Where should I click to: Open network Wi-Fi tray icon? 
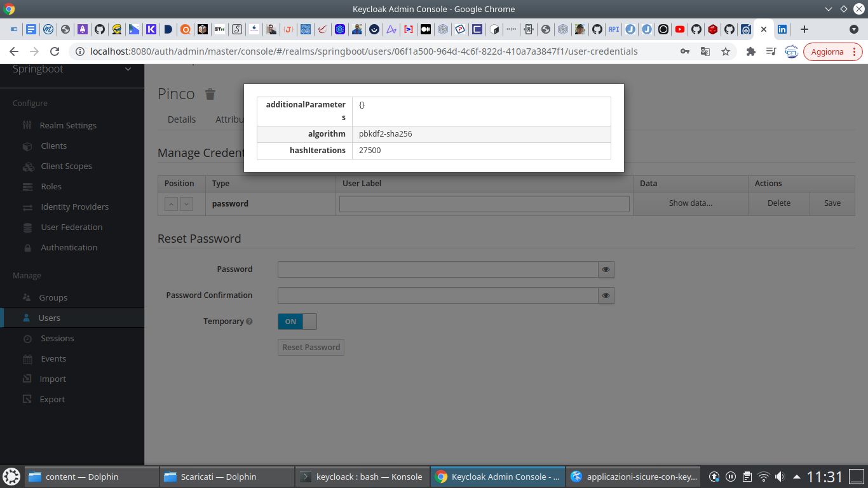(x=764, y=477)
